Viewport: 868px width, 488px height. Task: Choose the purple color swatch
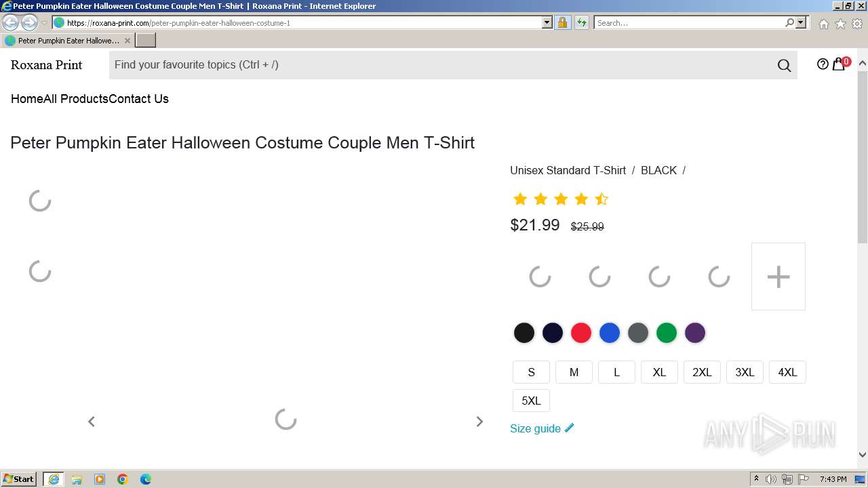click(695, 333)
